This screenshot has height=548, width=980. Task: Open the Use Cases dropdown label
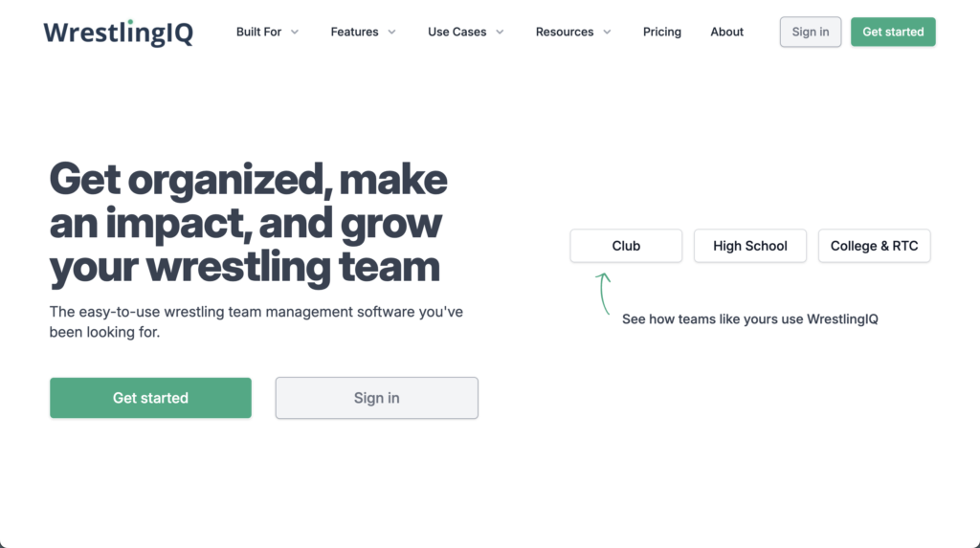[457, 32]
